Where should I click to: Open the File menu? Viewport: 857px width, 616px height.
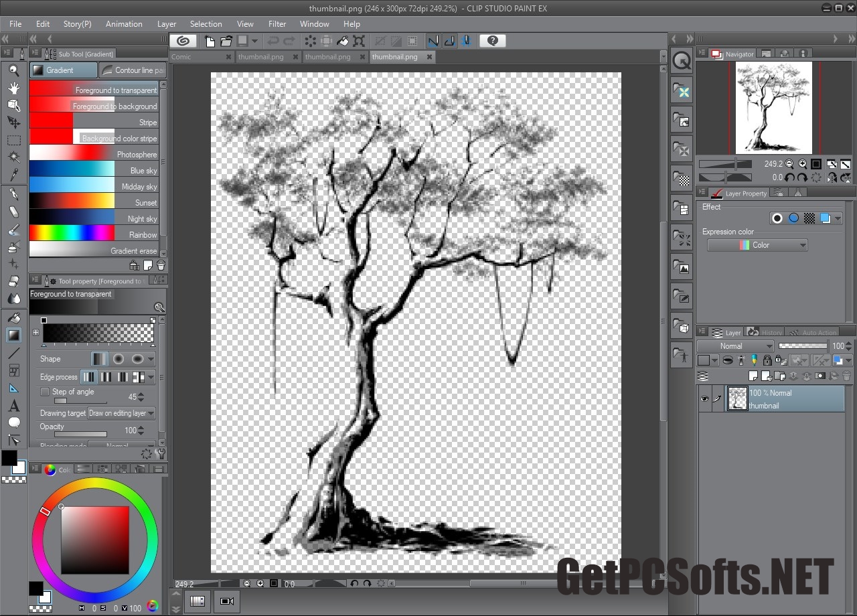[15, 23]
